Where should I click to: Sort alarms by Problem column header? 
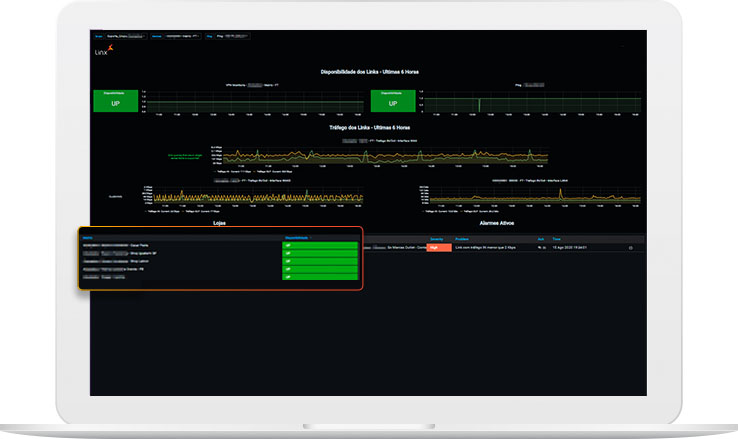pyautogui.click(x=463, y=238)
